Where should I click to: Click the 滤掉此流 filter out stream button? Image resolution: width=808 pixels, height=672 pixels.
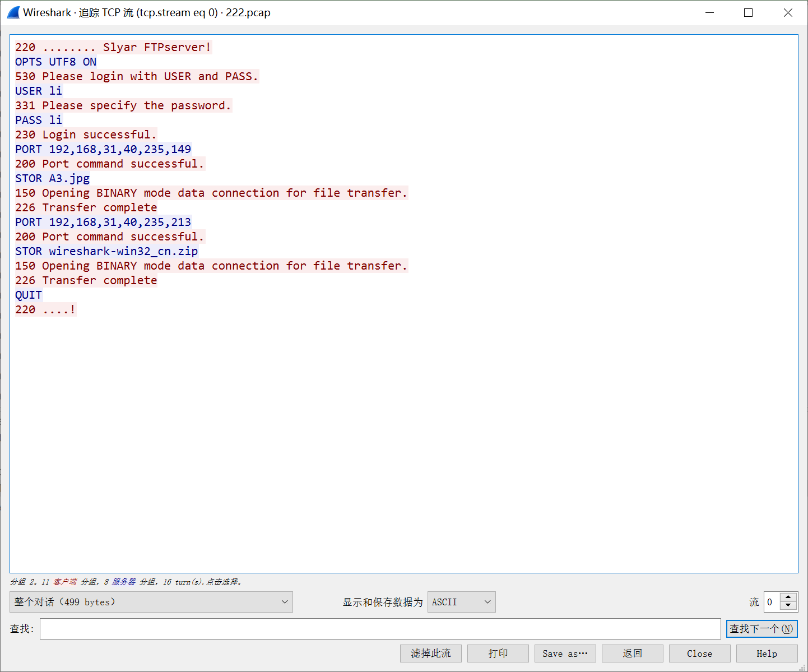[x=431, y=654]
